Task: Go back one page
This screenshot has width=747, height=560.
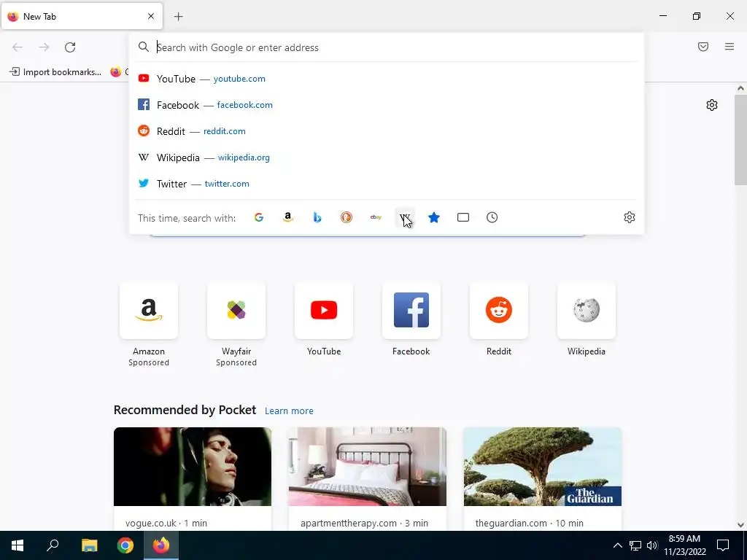Action: click(x=18, y=47)
